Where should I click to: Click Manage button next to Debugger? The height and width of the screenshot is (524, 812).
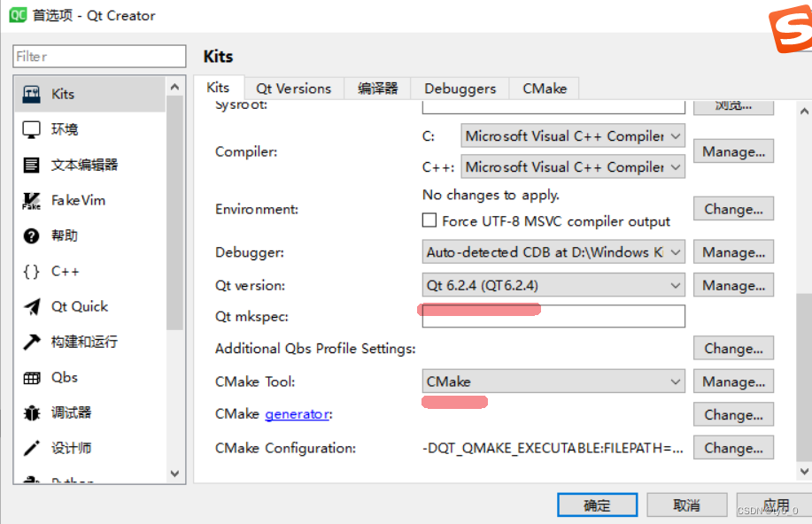coord(733,252)
